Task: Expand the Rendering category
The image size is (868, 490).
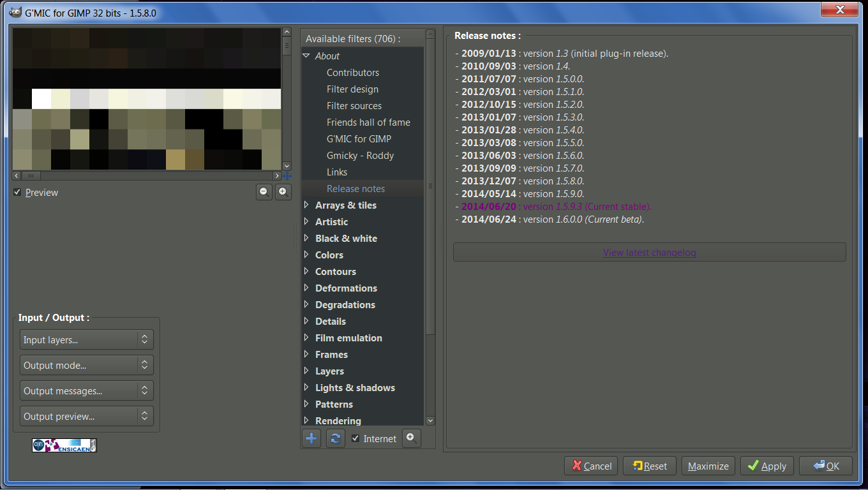Action: (307, 420)
